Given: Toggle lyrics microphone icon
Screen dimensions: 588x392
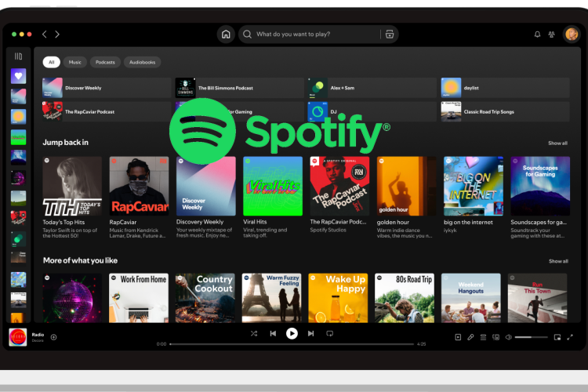Looking at the screenshot, I should [x=470, y=337].
